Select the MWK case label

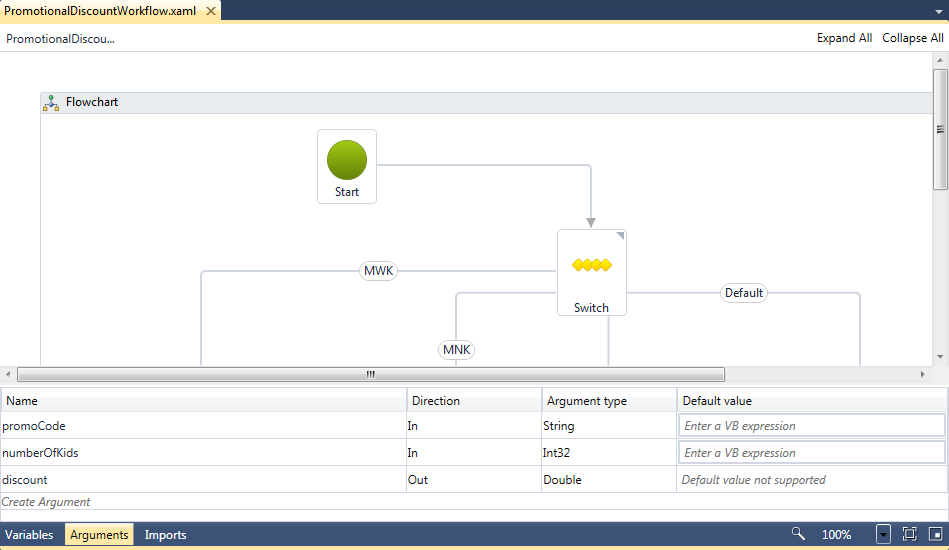tap(379, 270)
